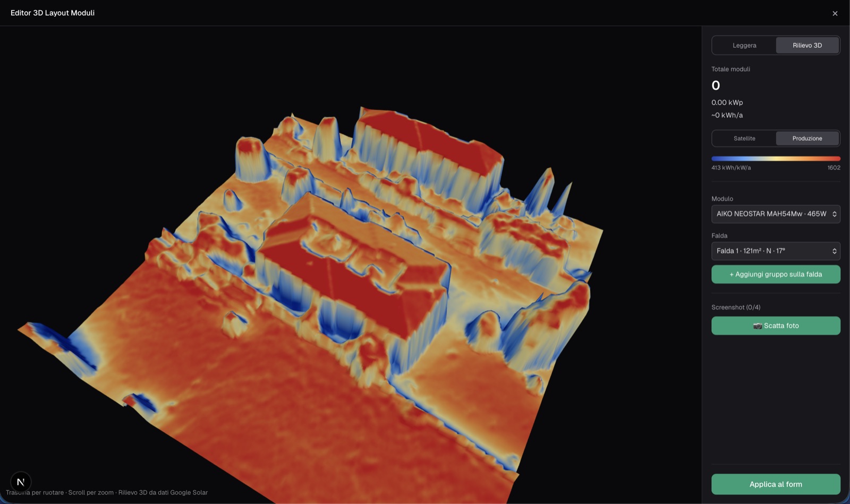Click the Screenshot (0/4) label
This screenshot has height=504, width=850.
click(x=736, y=307)
